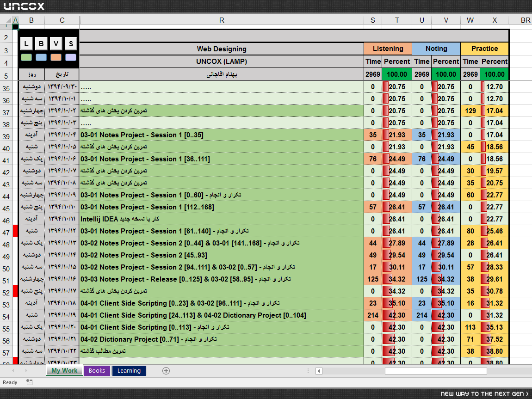This screenshot has height=399, width=532.
Task: Click the V filter button
Action: 56,43
